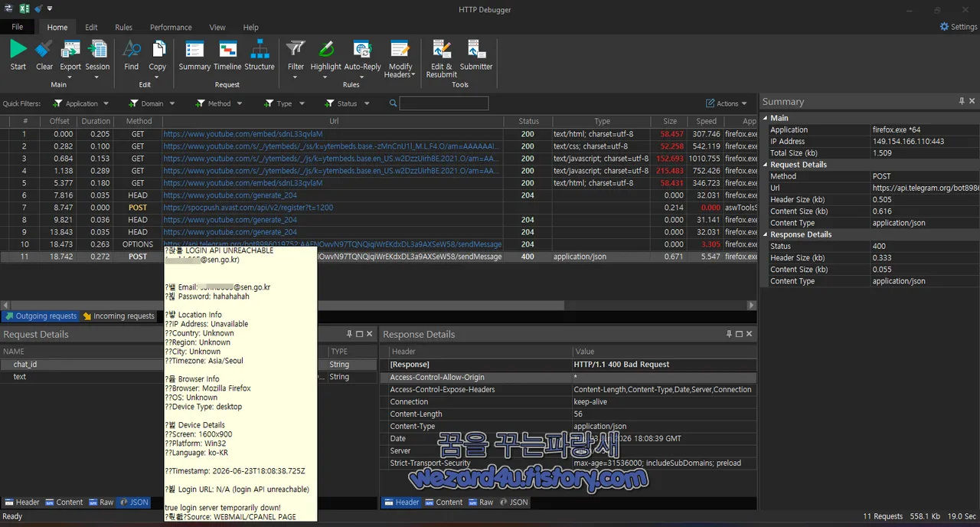Clear the captured request list
This screenshot has height=527, width=980.
tap(44, 56)
